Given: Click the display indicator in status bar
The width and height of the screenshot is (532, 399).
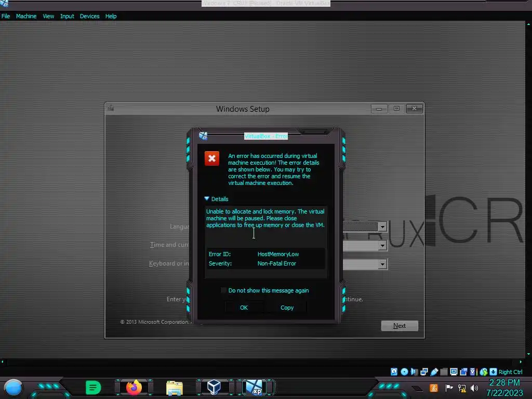Looking at the screenshot, I should click(454, 372).
